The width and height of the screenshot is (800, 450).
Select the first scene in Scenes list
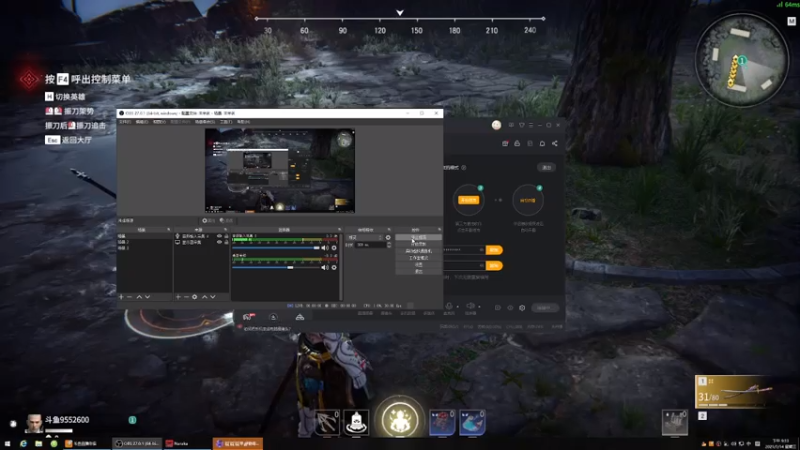point(144,236)
